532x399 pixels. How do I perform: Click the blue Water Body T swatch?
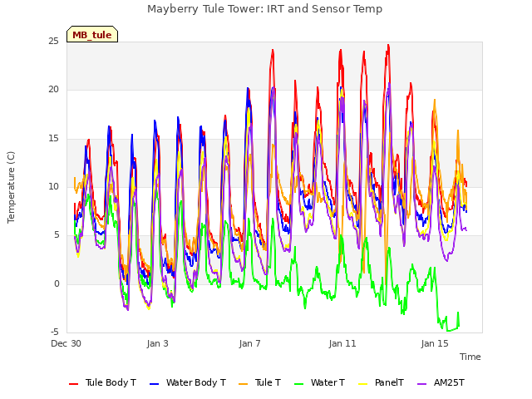click(x=155, y=384)
